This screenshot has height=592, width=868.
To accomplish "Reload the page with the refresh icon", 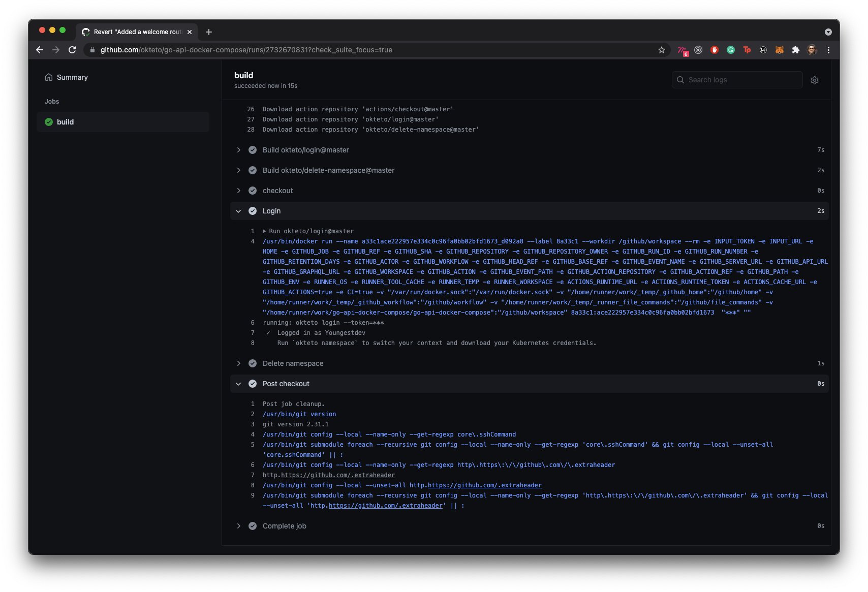I will click(72, 50).
